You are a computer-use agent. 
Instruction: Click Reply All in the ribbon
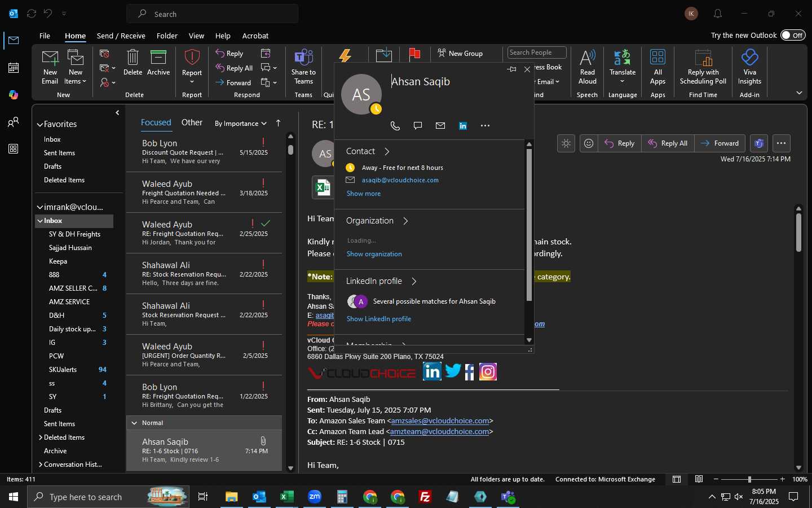pyautogui.click(x=234, y=68)
